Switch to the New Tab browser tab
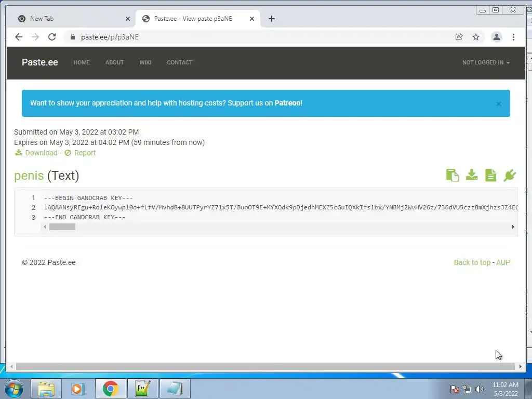Screen dimensions: 532x399 (71, 19)
